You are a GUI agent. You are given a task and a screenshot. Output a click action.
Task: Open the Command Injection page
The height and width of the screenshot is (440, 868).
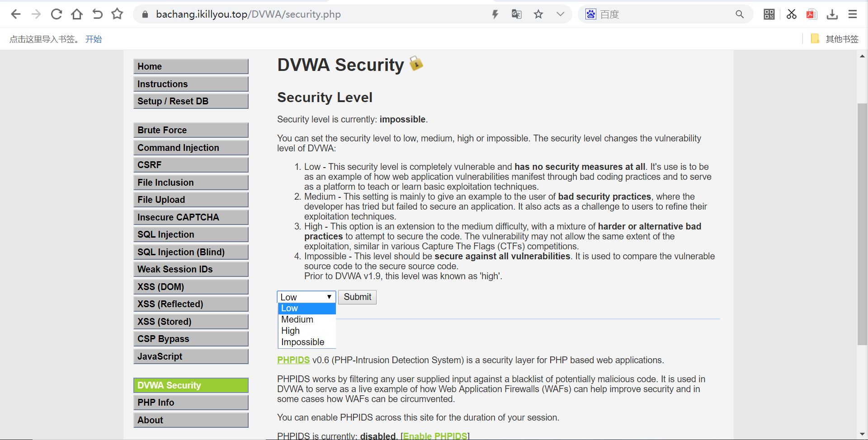coord(191,148)
